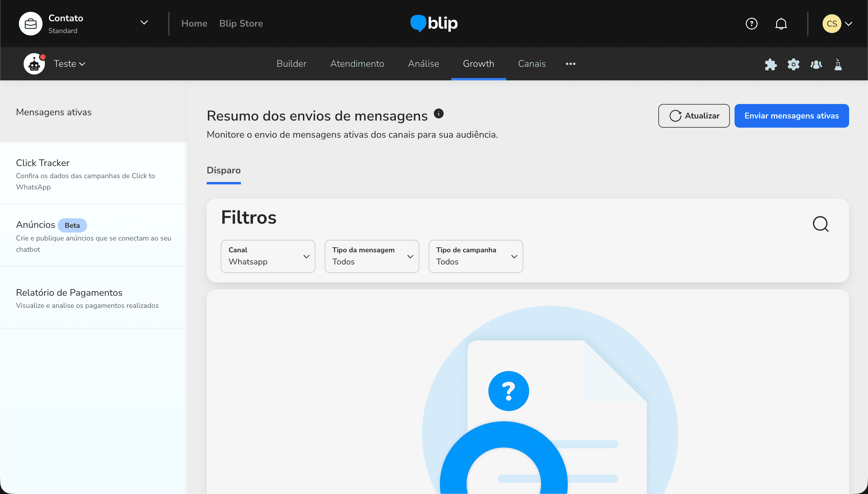
Task: Open the help question mark icon
Action: coord(751,23)
